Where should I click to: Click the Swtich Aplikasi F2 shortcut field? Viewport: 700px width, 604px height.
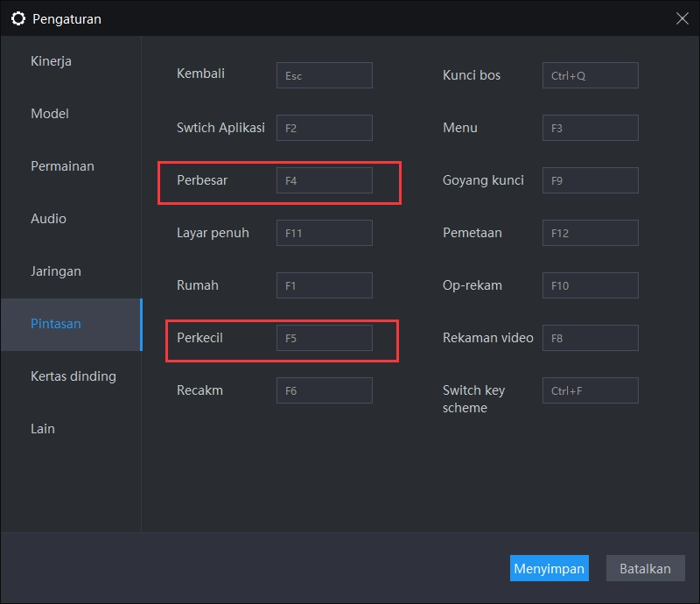[325, 128]
